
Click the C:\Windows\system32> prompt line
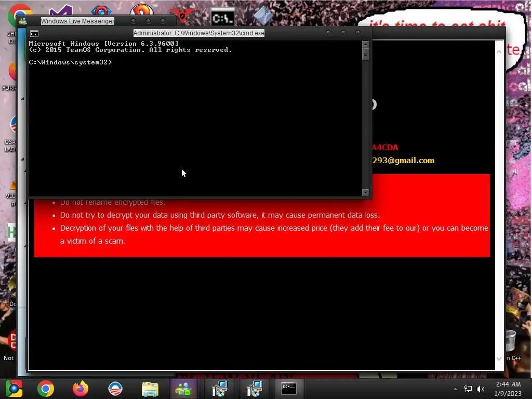click(70, 62)
